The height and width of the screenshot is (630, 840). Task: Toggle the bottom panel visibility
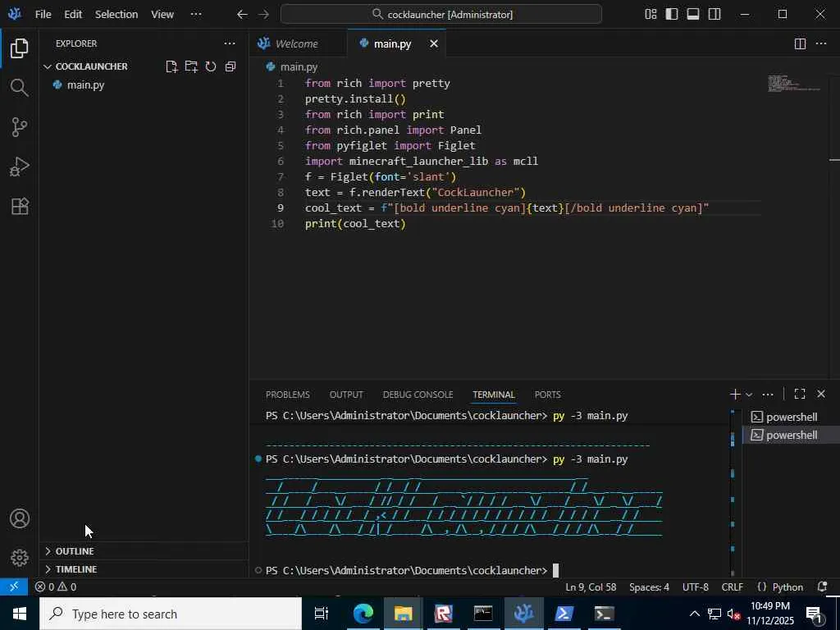(x=692, y=15)
